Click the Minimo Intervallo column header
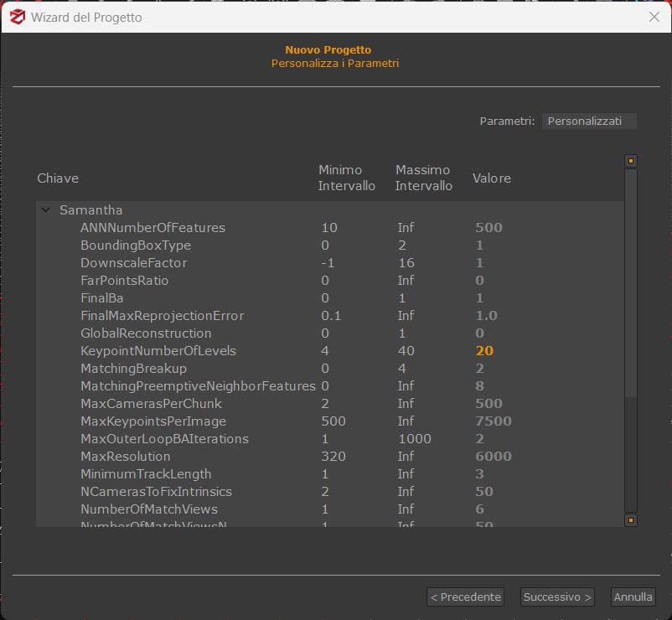Image resolution: width=672 pixels, height=620 pixels. pyautogui.click(x=346, y=178)
